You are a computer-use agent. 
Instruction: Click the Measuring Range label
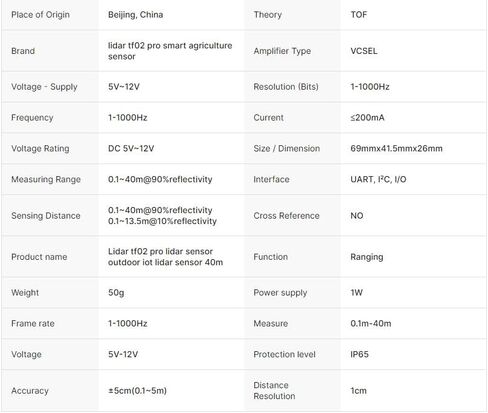(x=46, y=179)
